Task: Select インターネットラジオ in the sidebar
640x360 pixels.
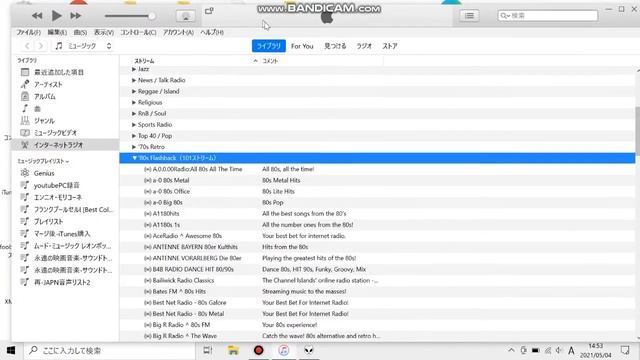Action: [65, 145]
